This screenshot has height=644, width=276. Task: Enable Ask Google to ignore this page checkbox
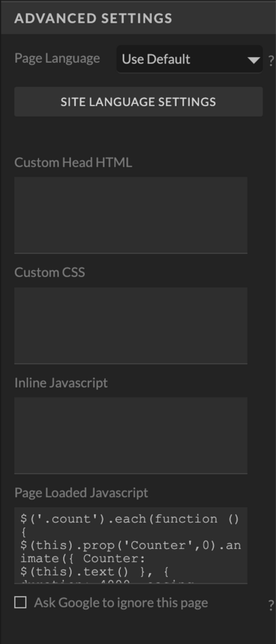coord(20,603)
